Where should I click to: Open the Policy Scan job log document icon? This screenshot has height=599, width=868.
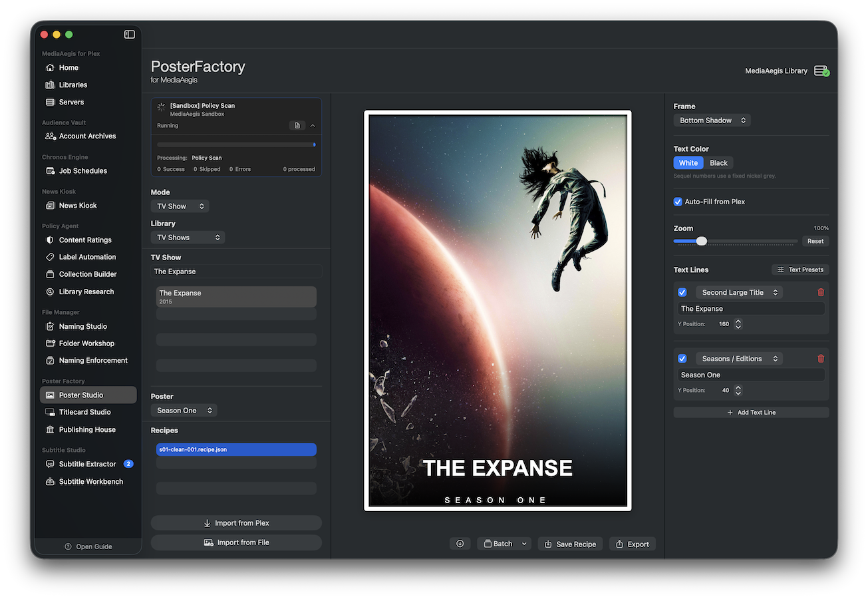click(297, 126)
